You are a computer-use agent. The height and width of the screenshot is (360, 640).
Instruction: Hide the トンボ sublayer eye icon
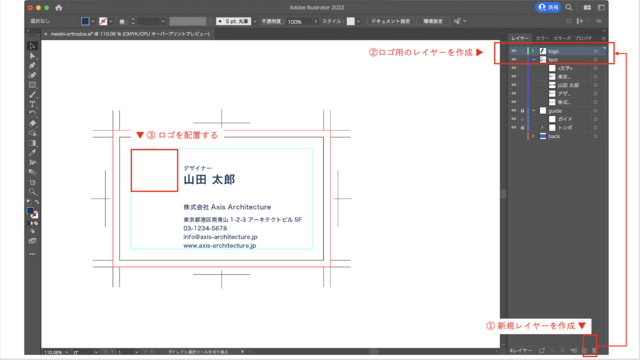[x=514, y=128]
